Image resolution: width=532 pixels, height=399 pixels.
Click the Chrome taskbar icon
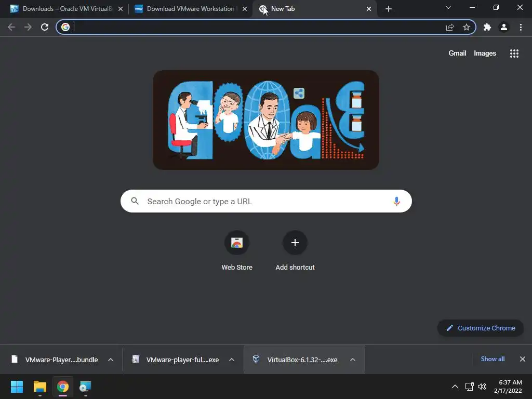(x=62, y=387)
